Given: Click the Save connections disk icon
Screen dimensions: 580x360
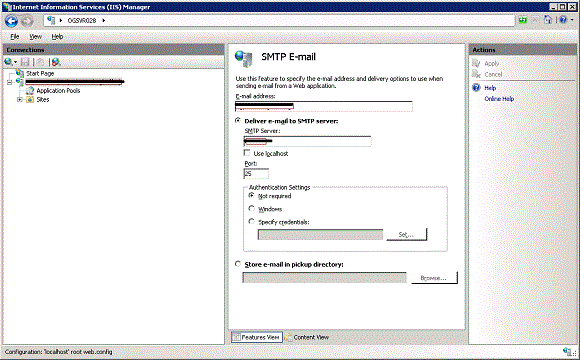Looking at the screenshot, I should tap(25, 62).
